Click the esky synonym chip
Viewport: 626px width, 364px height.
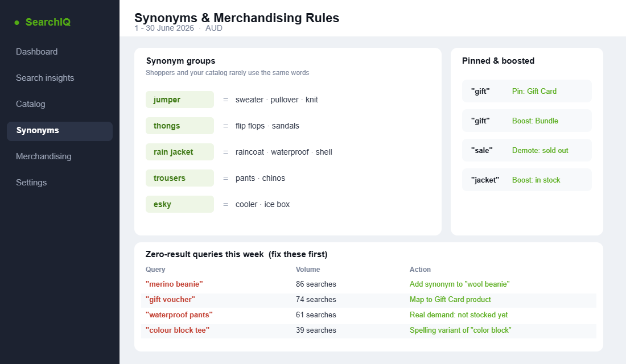coord(180,204)
